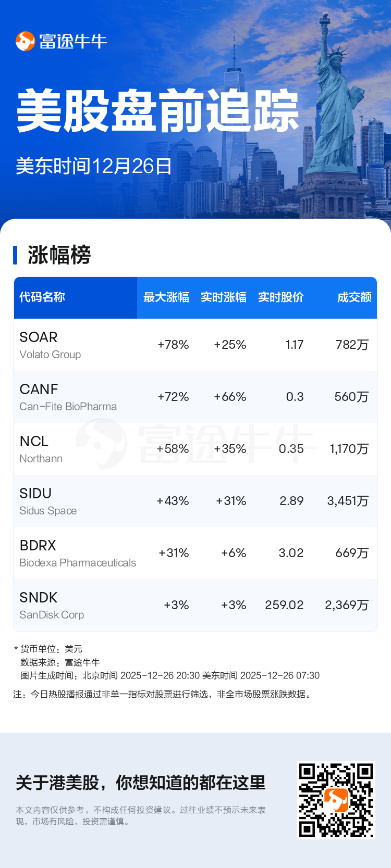The height and width of the screenshot is (868, 391).
Task: Select the 实时涨幅 column header
Action: [x=223, y=297]
